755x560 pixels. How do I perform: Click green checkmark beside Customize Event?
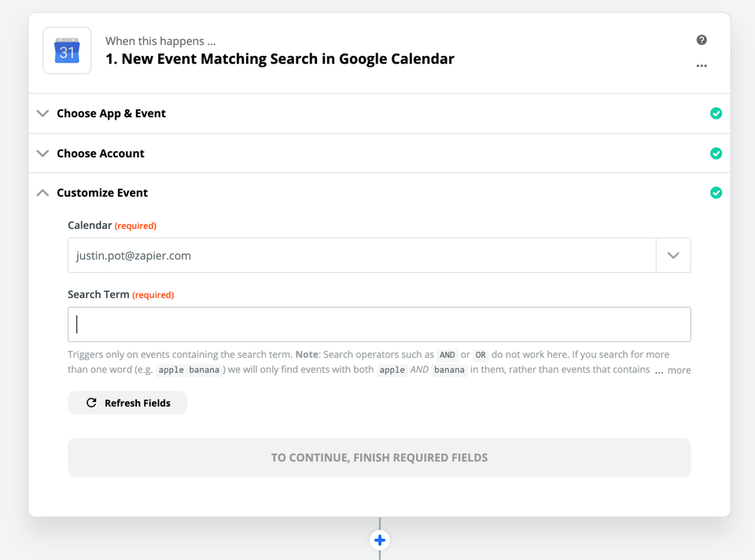coord(716,193)
